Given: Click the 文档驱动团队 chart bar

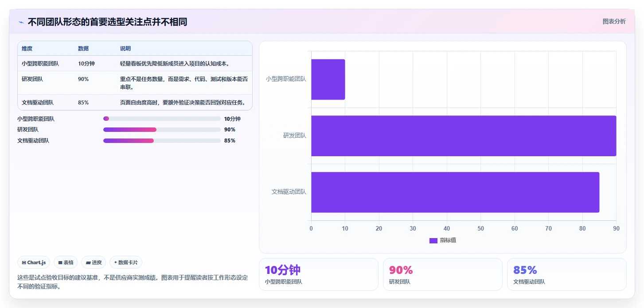Looking at the screenshot, I should tap(455, 192).
